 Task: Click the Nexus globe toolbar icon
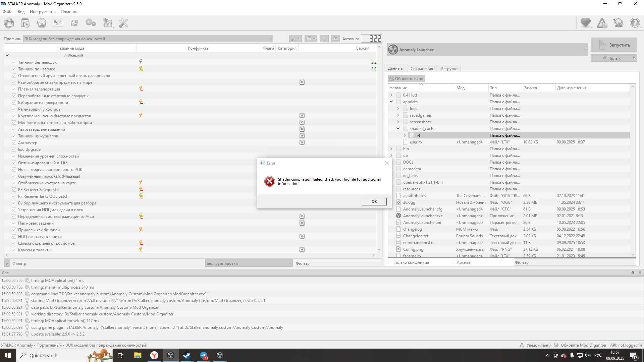click(42, 23)
